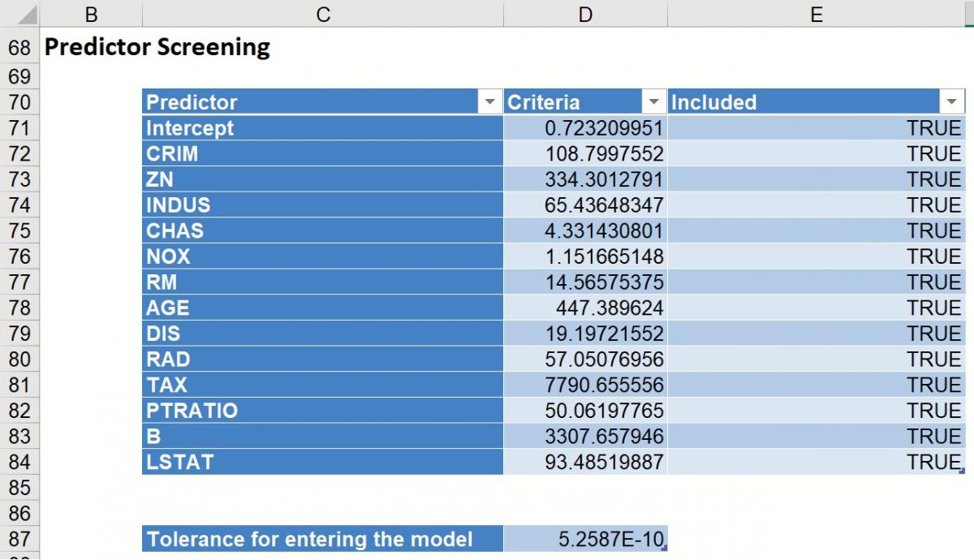Select the PTRATIO predictor cell
The height and width of the screenshot is (560, 974).
322,411
